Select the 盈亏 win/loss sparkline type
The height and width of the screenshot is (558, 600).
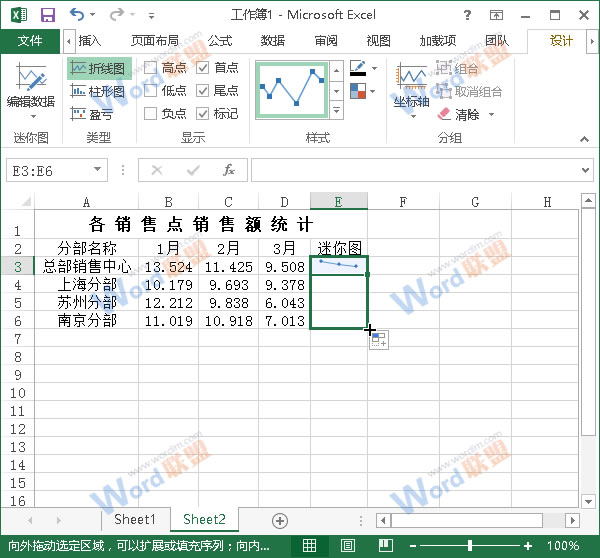click(92, 114)
